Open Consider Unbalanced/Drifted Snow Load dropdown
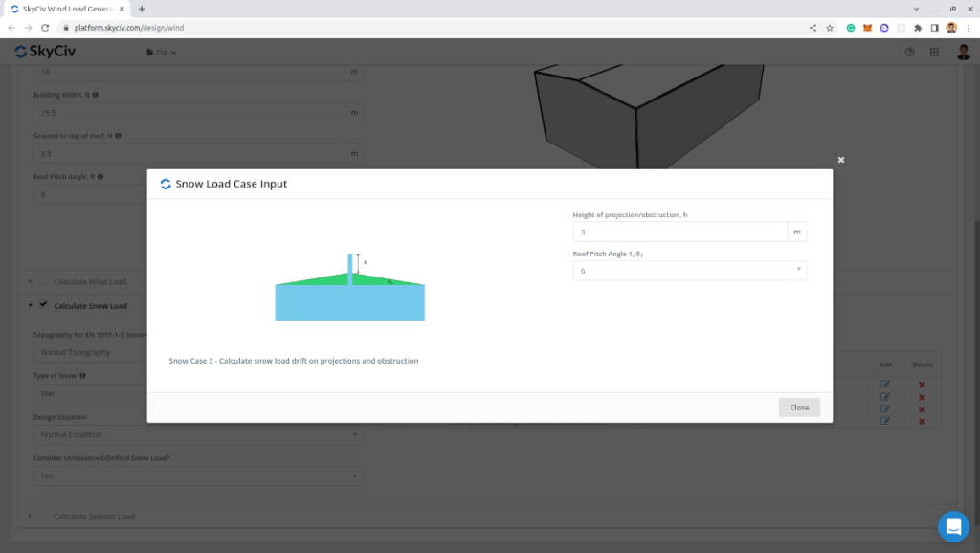Viewport: 980px width, 553px height. click(198, 476)
